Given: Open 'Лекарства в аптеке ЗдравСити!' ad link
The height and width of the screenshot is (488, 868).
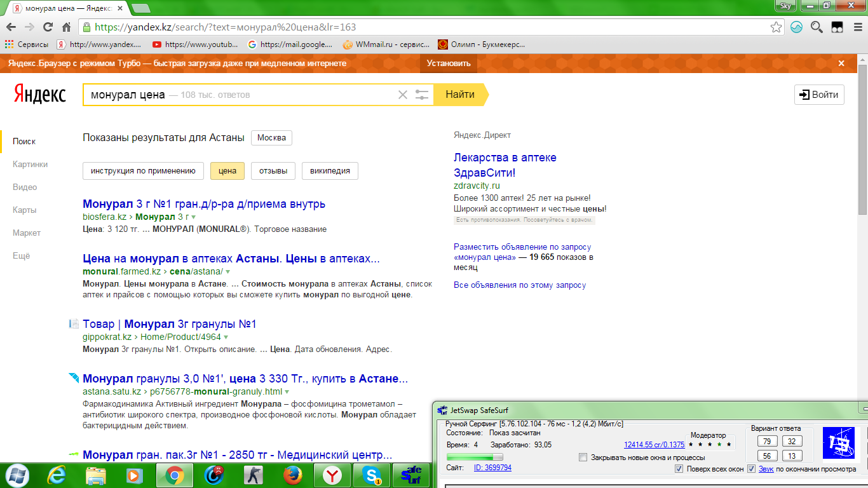Looking at the screenshot, I should coord(505,165).
